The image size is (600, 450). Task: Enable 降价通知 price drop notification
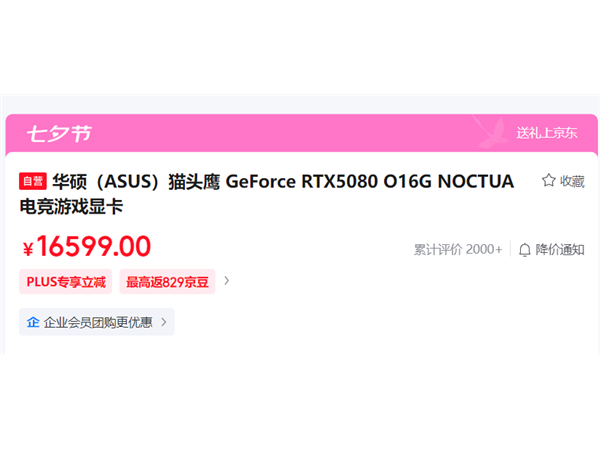559,249
